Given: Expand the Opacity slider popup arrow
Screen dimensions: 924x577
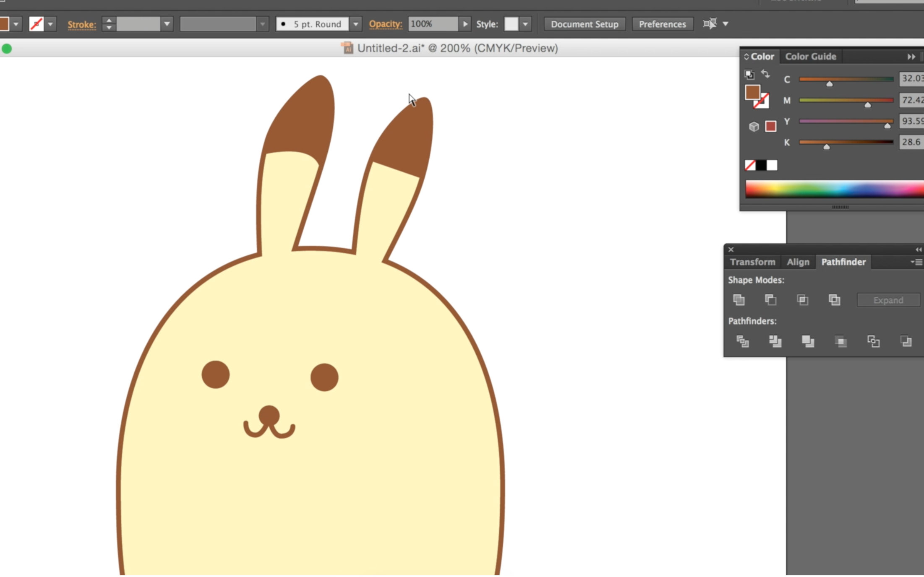Looking at the screenshot, I should pos(465,24).
